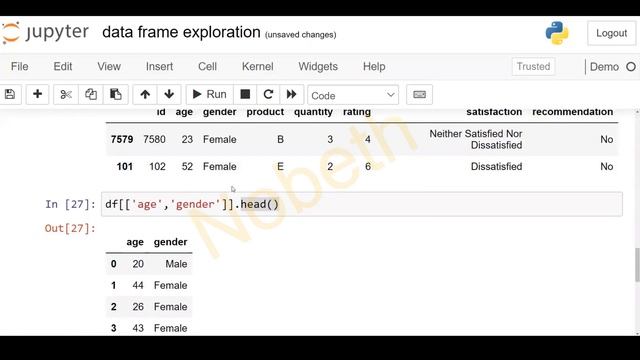Open the Insert menu
The image size is (640, 360).
[x=160, y=67]
